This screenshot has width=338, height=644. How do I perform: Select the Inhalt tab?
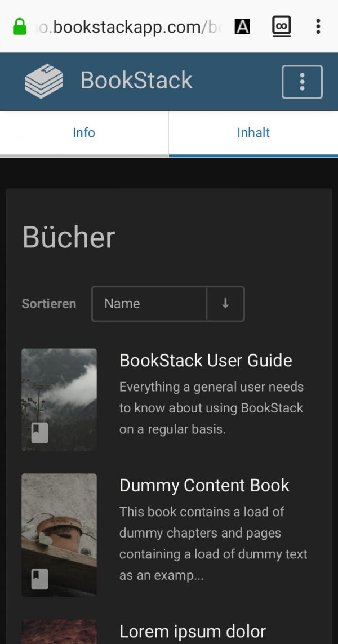click(253, 133)
